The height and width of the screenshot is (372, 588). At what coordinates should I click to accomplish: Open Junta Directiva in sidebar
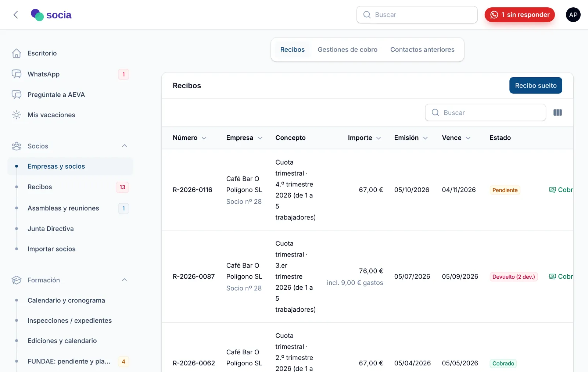(x=70, y=229)
